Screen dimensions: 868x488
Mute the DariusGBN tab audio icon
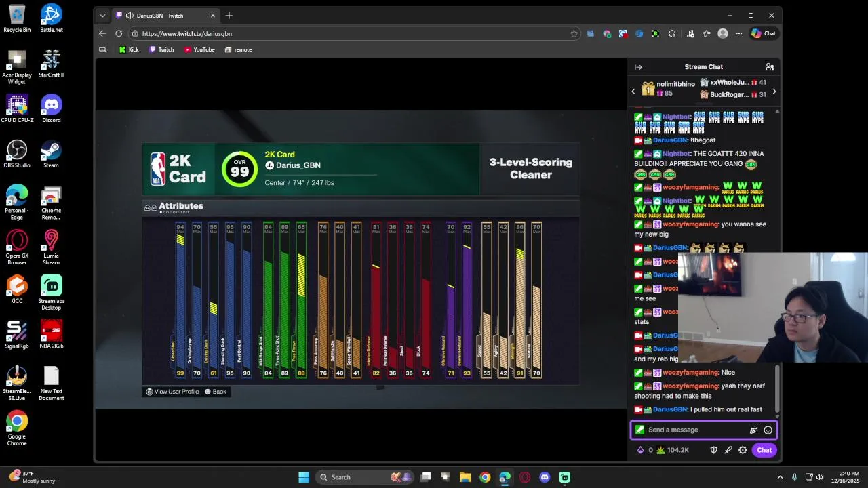[x=130, y=15]
